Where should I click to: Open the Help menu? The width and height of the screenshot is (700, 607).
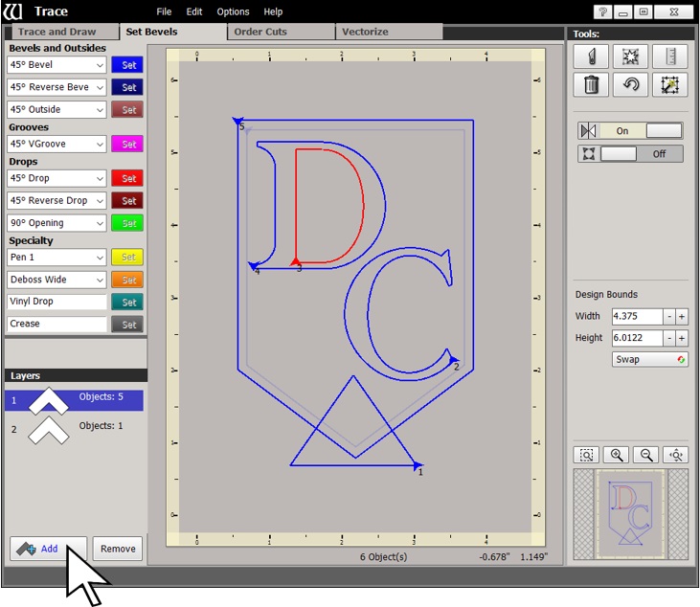click(273, 11)
